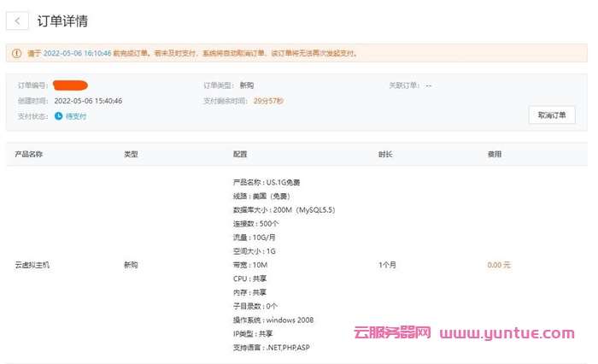Click the 云虚拟主机 product name cell
This screenshot has width=598, height=364.
click(33, 265)
